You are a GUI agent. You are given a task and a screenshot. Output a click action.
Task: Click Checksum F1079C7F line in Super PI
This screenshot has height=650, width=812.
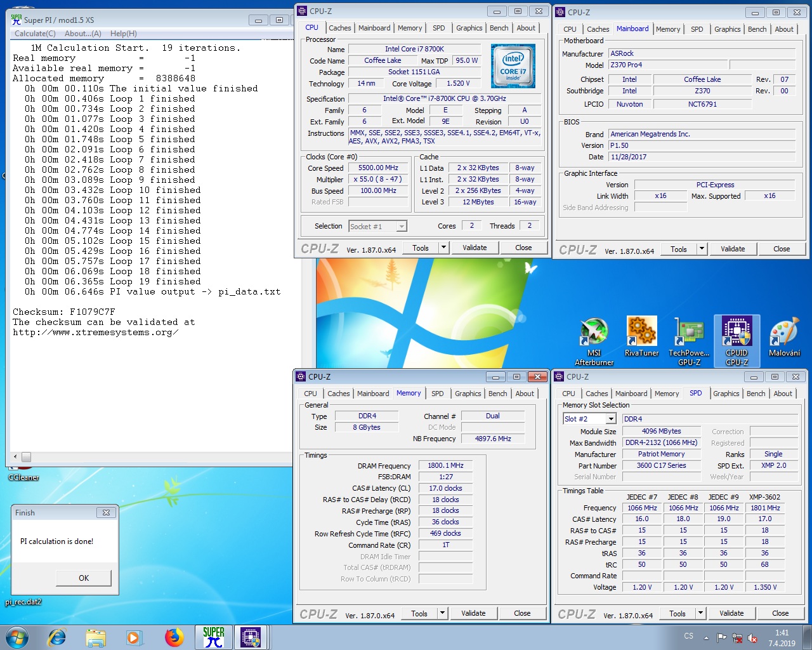click(64, 312)
